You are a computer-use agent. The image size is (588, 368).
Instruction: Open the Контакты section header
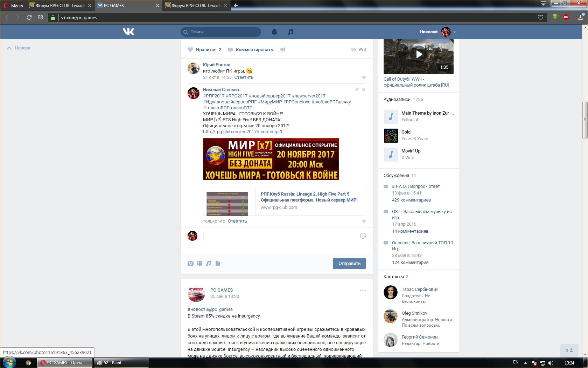[x=393, y=277]
